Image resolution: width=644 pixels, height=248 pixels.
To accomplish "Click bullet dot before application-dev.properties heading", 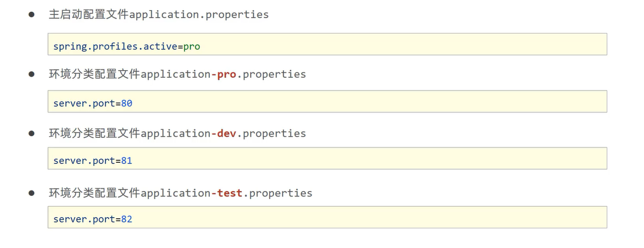I will tap(31, 134).
